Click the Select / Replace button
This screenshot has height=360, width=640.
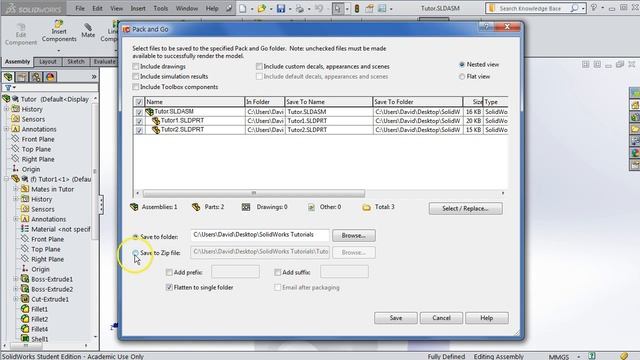tap(465, 209)
